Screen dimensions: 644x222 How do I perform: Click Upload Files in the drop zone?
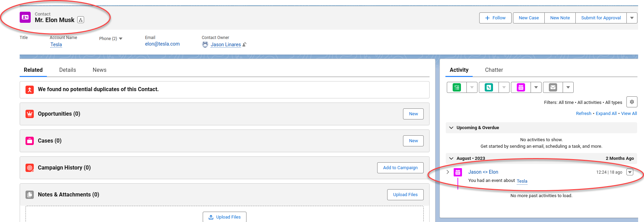[225, 217]
